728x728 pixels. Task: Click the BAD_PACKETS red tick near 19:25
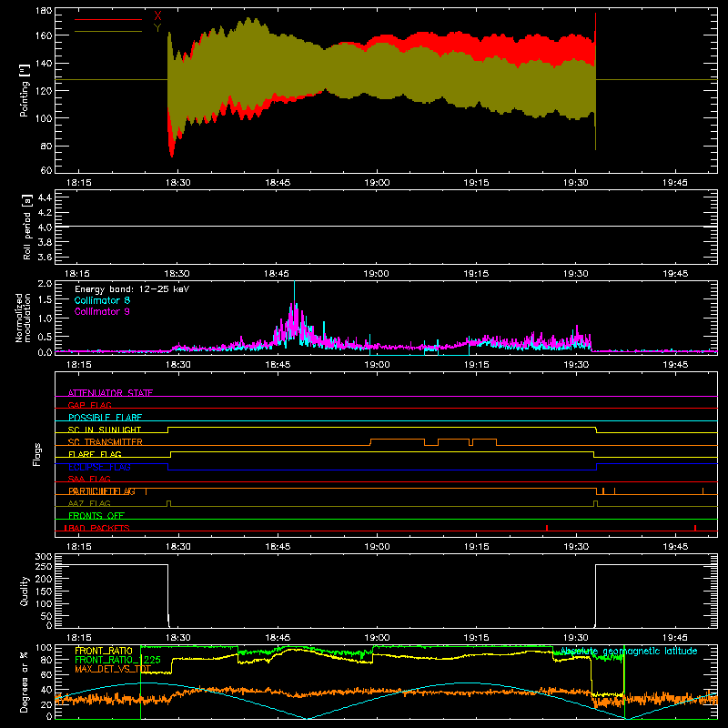[547, 528]
